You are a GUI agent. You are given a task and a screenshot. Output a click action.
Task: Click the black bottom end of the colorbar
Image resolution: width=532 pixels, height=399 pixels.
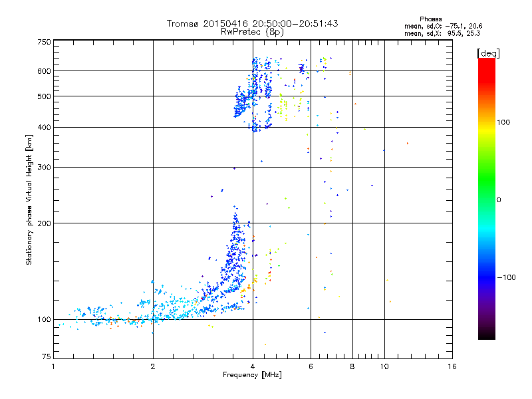pos(487,334)
